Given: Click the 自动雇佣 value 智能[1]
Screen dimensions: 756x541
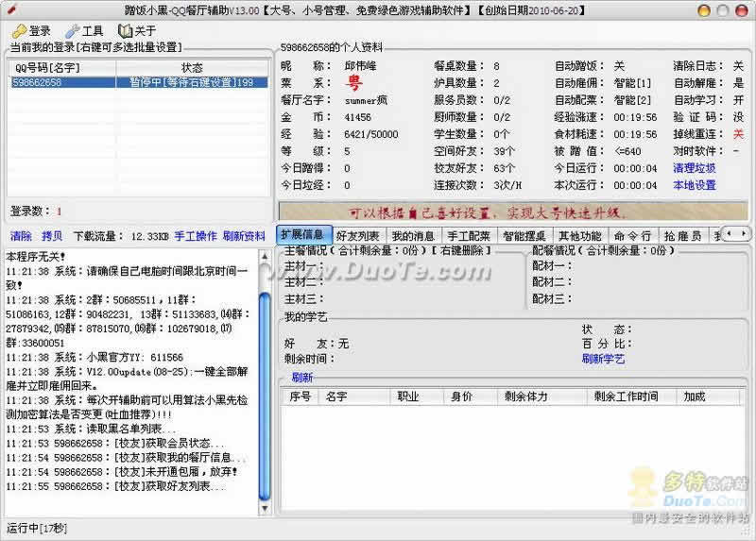Looking at the screenshot, I should tap(632, 83).
